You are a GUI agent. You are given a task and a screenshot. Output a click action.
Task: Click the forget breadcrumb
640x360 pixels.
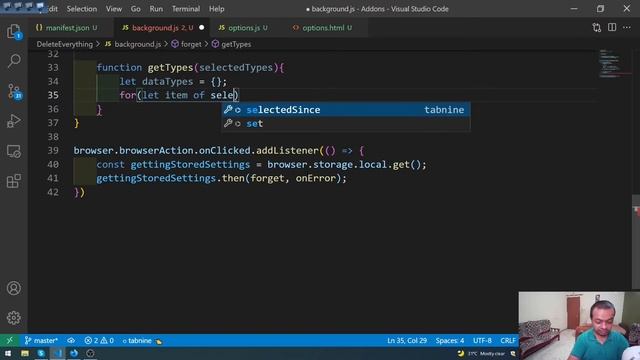[187, 44]
